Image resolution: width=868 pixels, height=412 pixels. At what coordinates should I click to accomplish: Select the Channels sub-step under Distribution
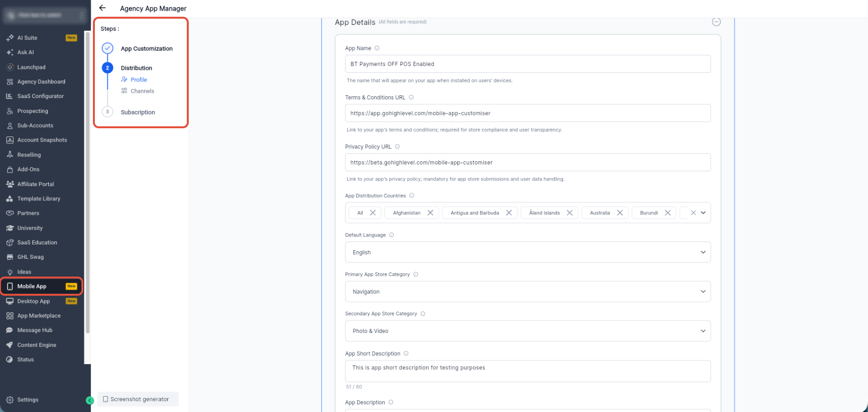coord(142,91)
